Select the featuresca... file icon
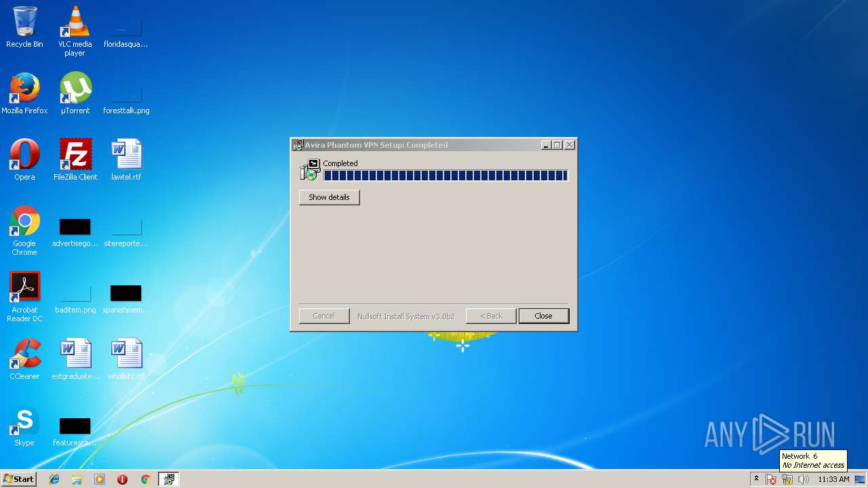This screenshot has width=868, height=488. pos(75,431)
